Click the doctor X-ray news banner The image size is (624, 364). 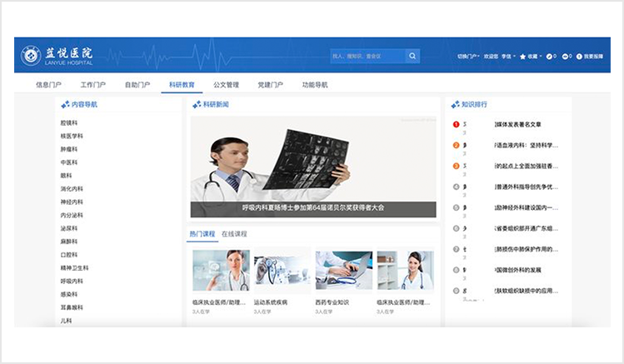click(x=313, y=167)
